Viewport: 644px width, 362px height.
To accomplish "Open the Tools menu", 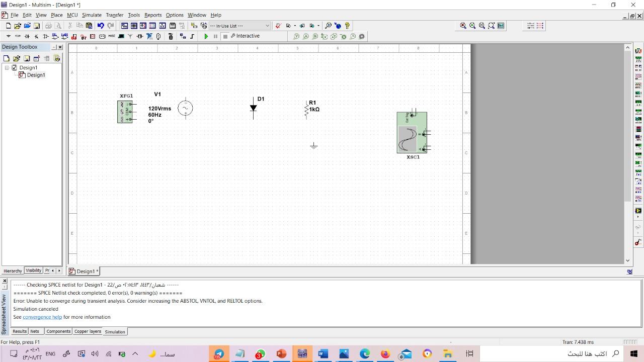I will point(134,15).
